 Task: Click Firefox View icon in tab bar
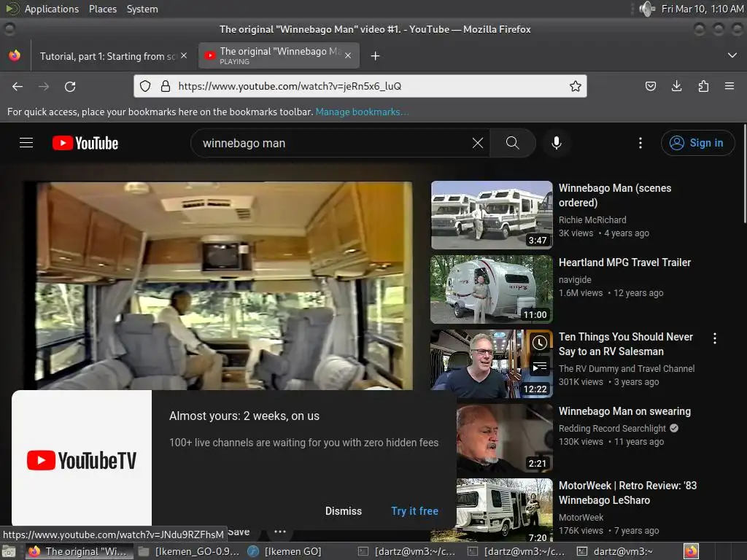pos(15,55)
